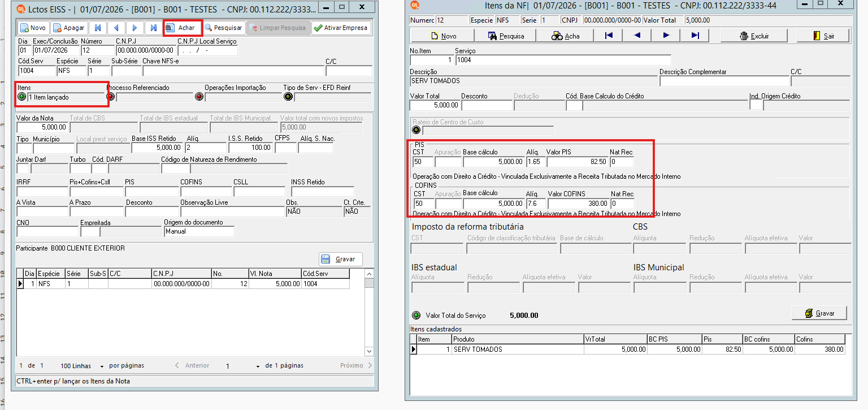Screen dimensions: 868x410
Task: Click Pesquisa button in Itens da NF
Action: click(x=506, y=36)
